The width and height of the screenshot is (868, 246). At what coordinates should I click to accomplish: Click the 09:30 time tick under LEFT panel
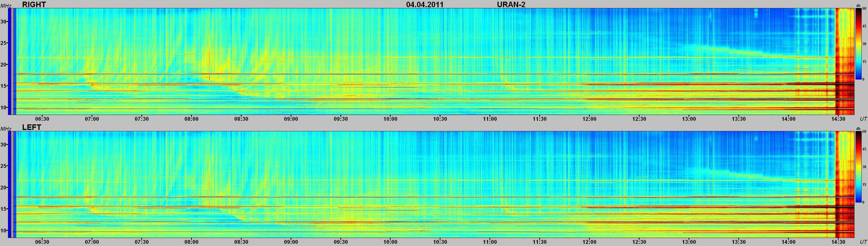[x=341, y=242]
